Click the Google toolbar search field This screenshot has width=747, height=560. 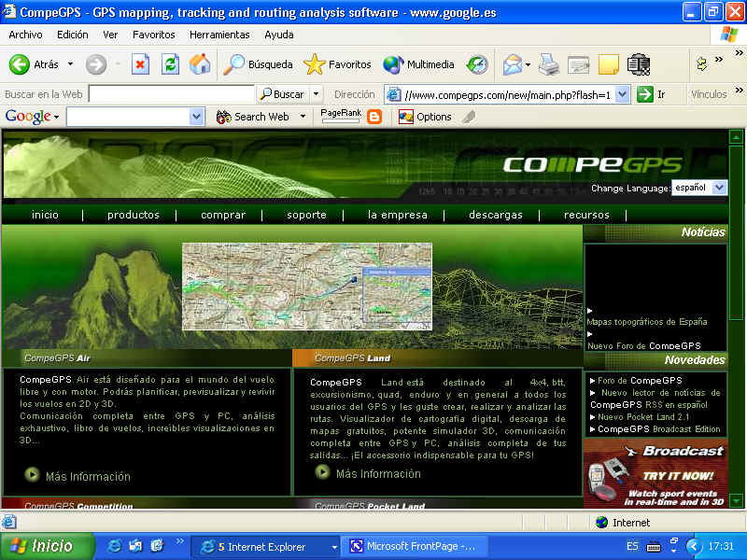tap(128, 117)
